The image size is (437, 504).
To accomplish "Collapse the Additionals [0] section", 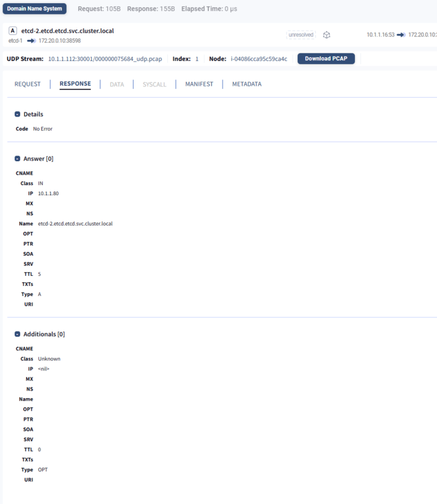I will click(x=18, y=334).
